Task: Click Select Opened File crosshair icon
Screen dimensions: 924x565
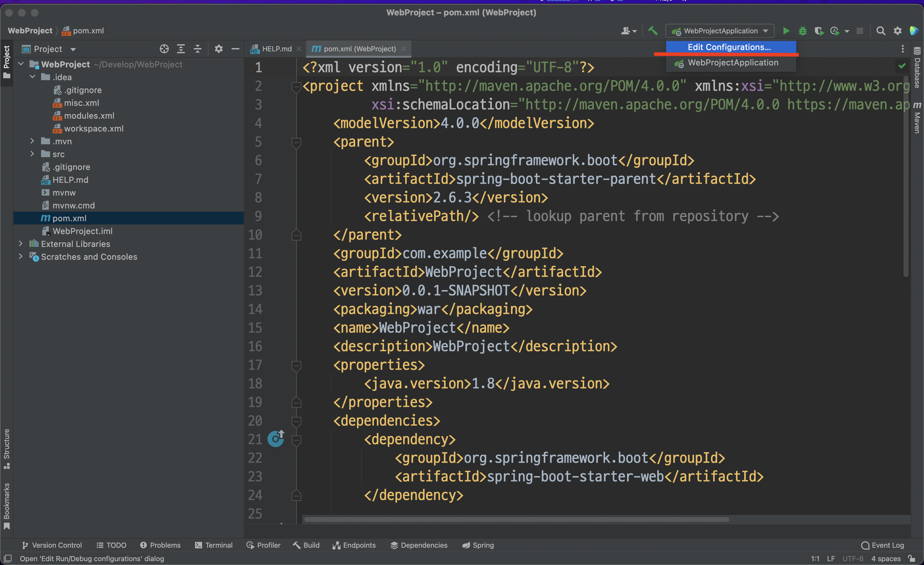Action: 164,49
